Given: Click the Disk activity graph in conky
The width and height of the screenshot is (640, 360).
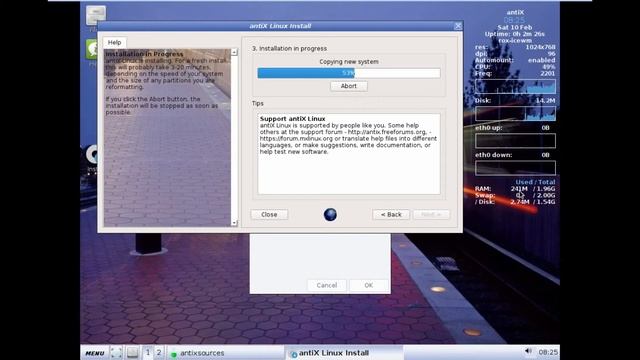Looking at the screenshot, I should click(x=515, y=113).
